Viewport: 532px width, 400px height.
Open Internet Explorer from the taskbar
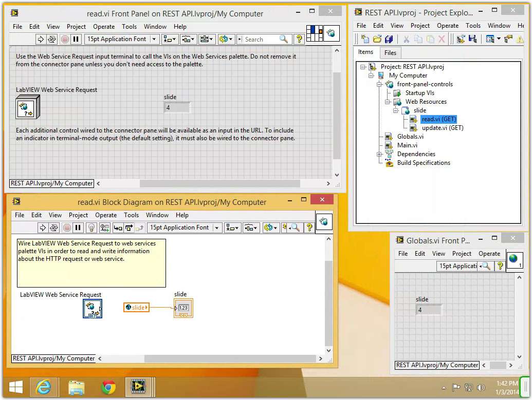coord(43,387)
